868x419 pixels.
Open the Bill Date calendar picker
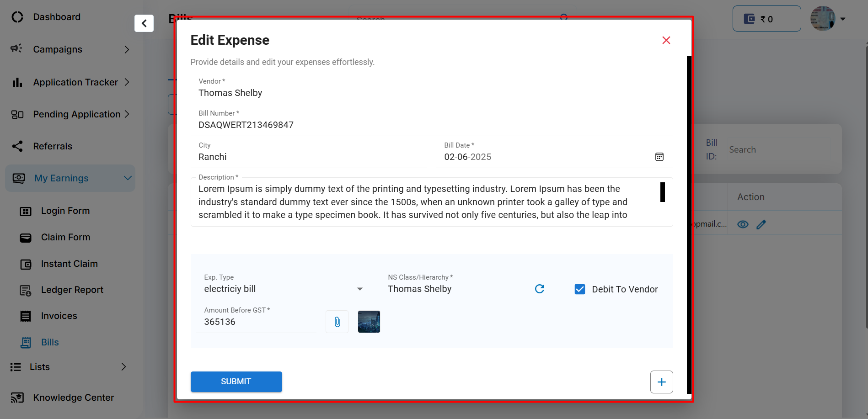659,157
